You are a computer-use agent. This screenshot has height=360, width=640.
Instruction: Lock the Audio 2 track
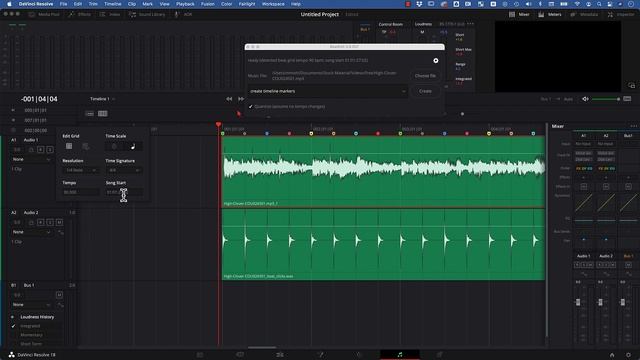tap(31, 222)
